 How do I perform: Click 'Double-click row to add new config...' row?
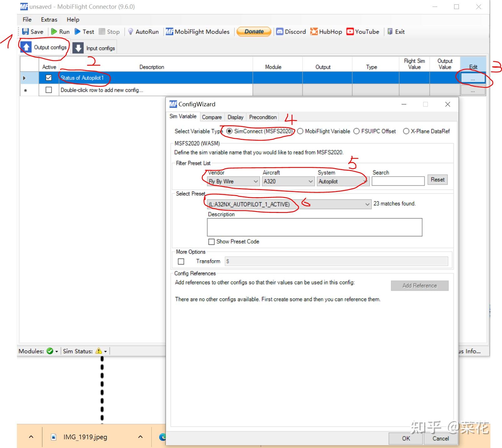155,90
